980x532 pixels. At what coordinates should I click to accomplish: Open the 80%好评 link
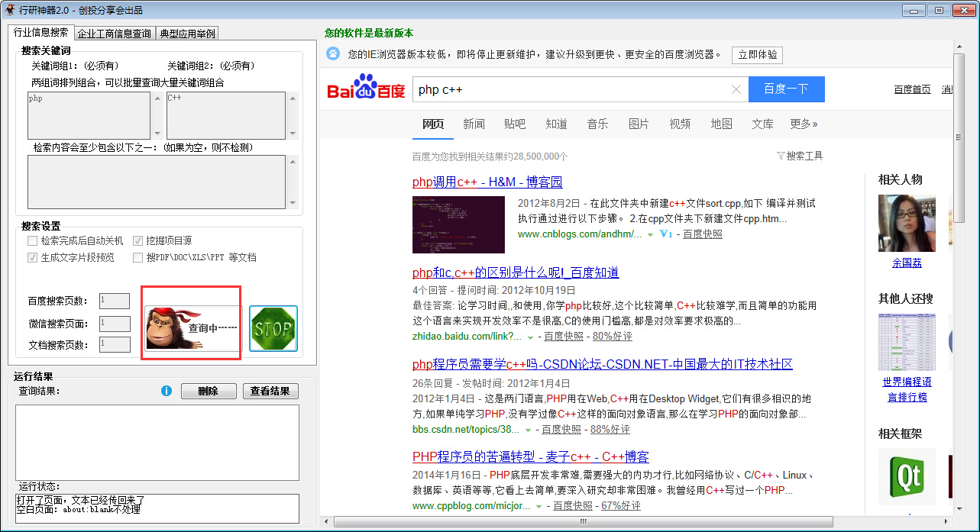click(613, 337)
